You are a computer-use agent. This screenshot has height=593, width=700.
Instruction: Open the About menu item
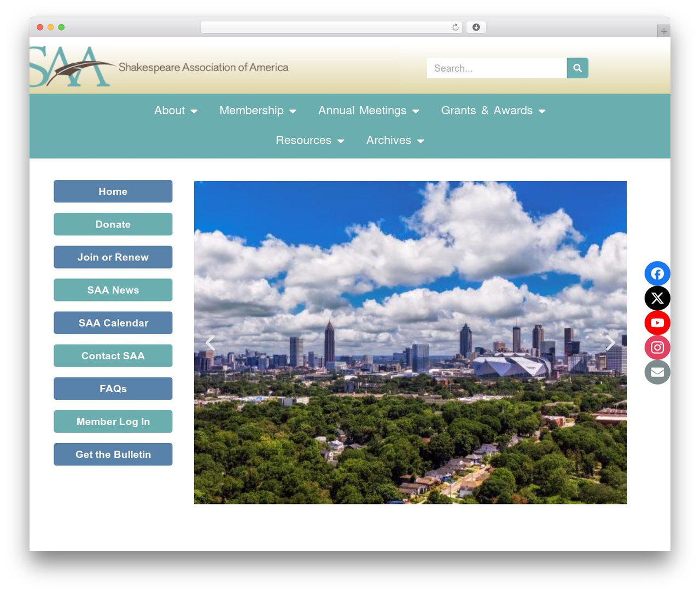tap(170, 111)
